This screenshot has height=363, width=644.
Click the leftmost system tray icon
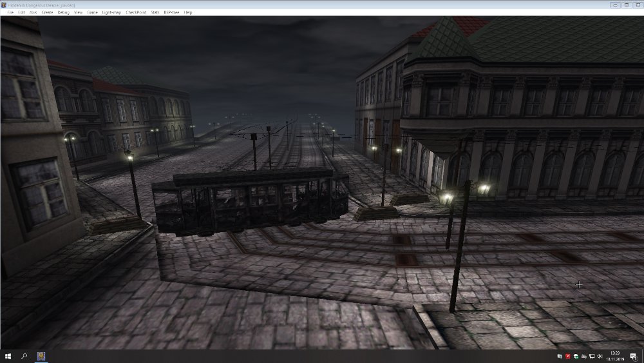560,357
